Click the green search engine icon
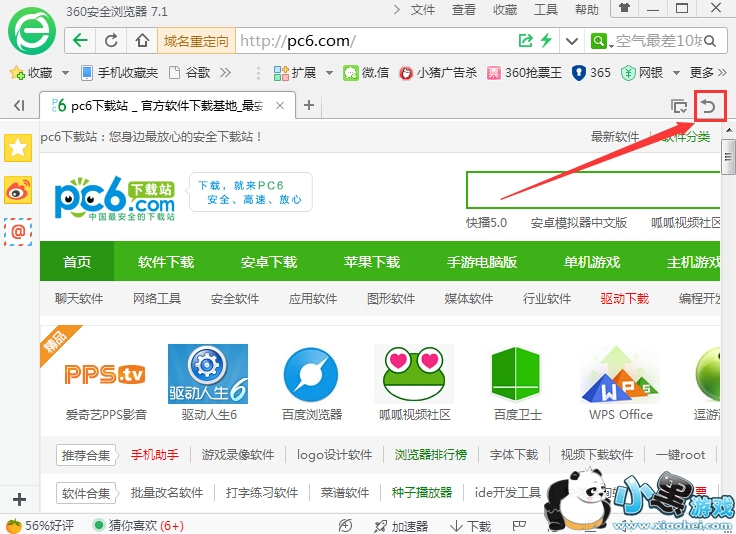Image resolution: width=736 pixels, height=534 pixels. coord(598,41)
